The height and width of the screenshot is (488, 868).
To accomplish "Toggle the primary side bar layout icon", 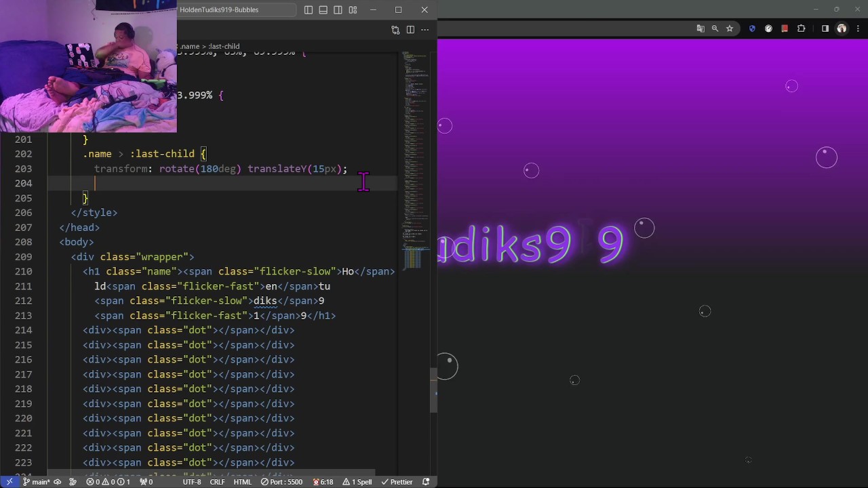I will (309, 10).
